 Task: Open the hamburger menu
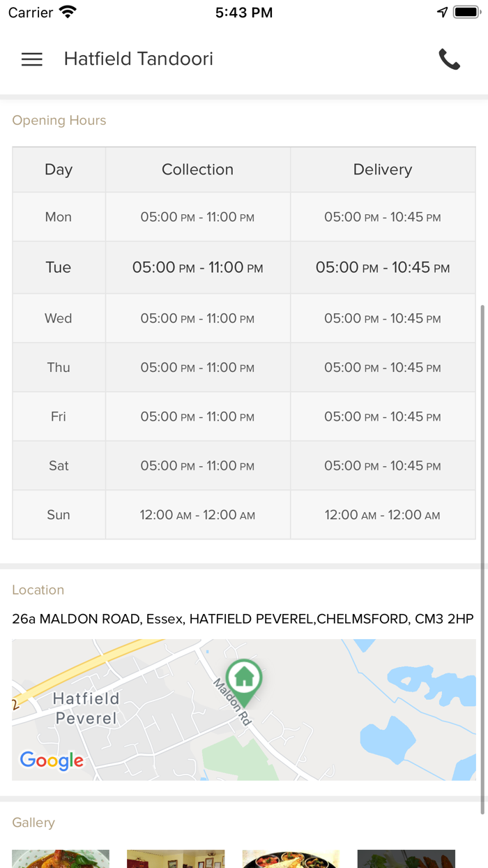[x=32, y=59]
